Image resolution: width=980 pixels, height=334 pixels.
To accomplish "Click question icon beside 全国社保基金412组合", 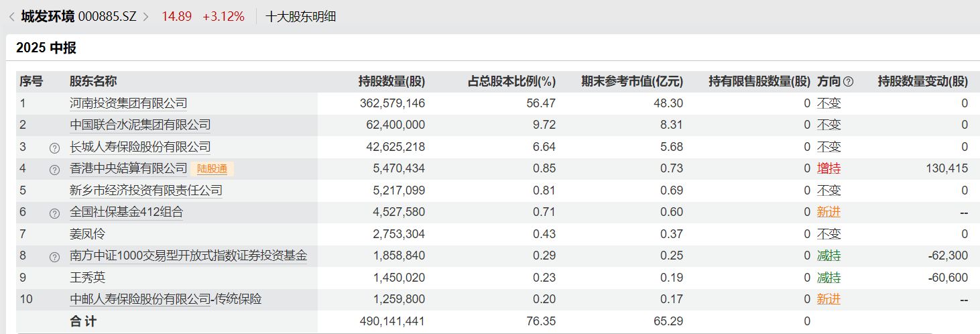I will point(55,213).
